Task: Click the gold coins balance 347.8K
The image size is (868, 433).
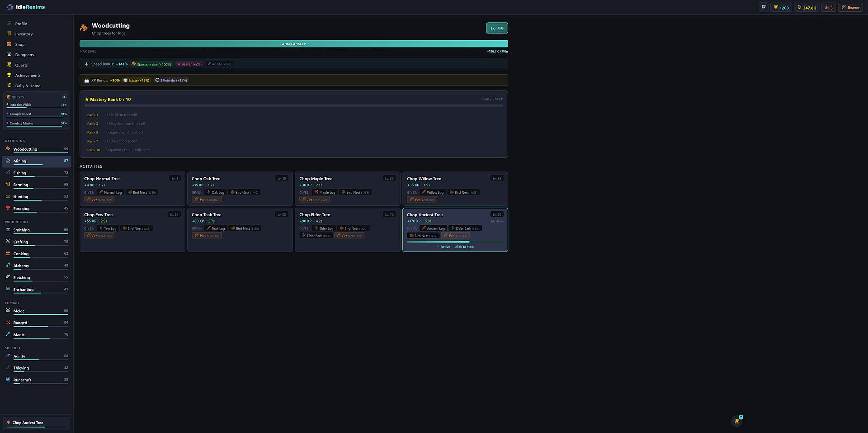Action: tap(807, 8)
